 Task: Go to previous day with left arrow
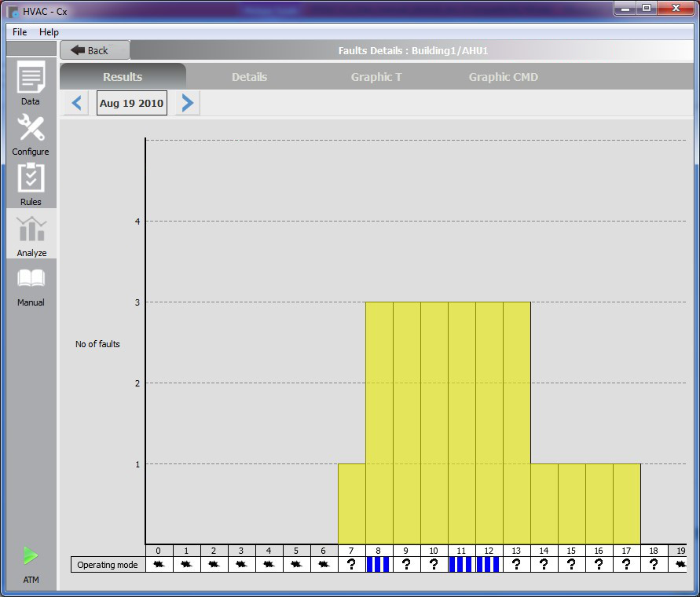coord(76,103)
